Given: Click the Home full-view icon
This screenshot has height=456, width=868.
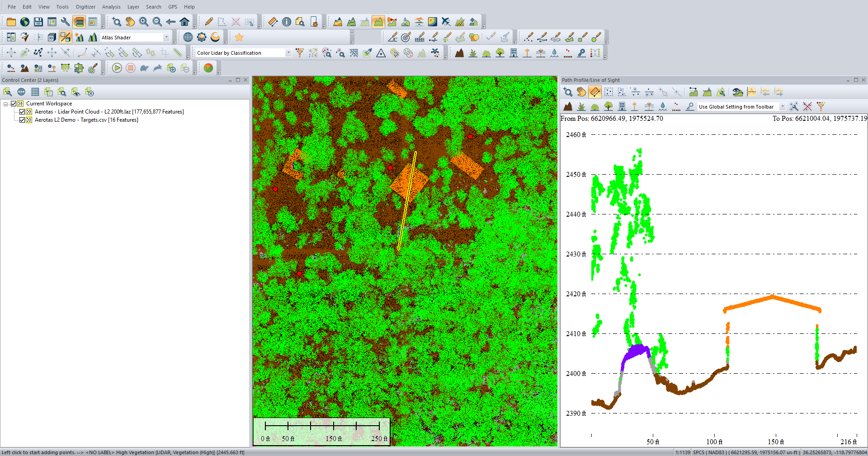Looking at the screenshot, I should 184,22.
